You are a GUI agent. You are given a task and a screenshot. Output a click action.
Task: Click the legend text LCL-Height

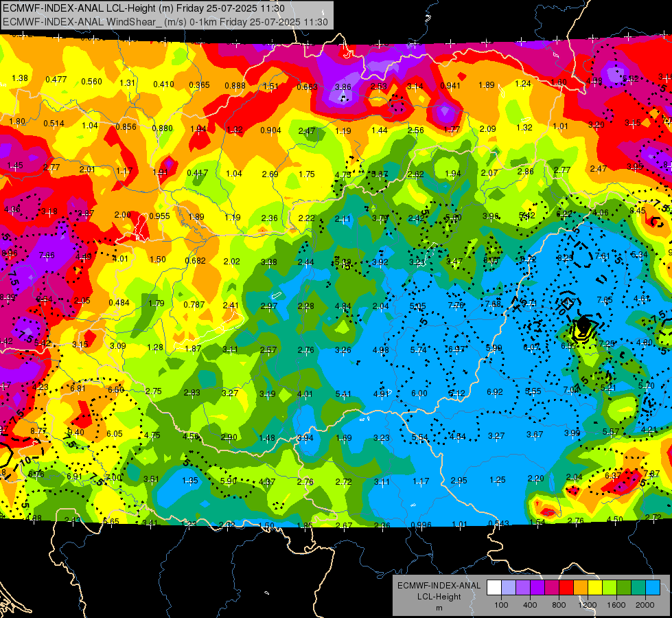tap(439, 597)
